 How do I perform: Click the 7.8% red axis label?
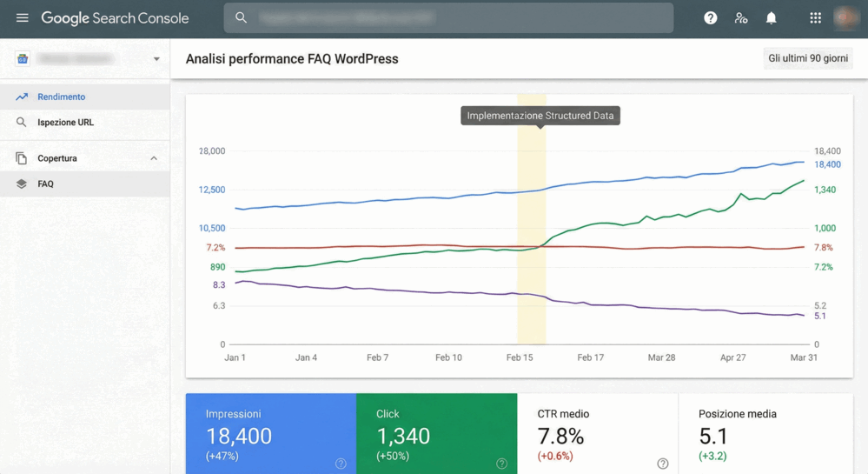823,248
